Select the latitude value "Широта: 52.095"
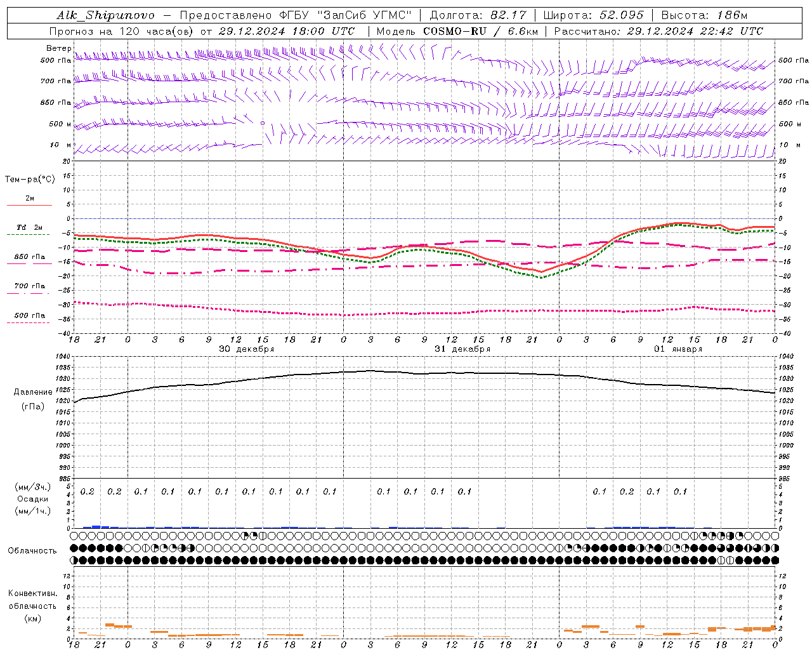Image resolution: width=812 pixels, height=650 pixels. coord(593,15)
